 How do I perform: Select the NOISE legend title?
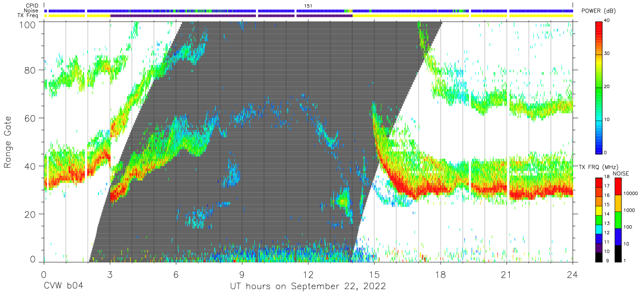tap(621, 173)
